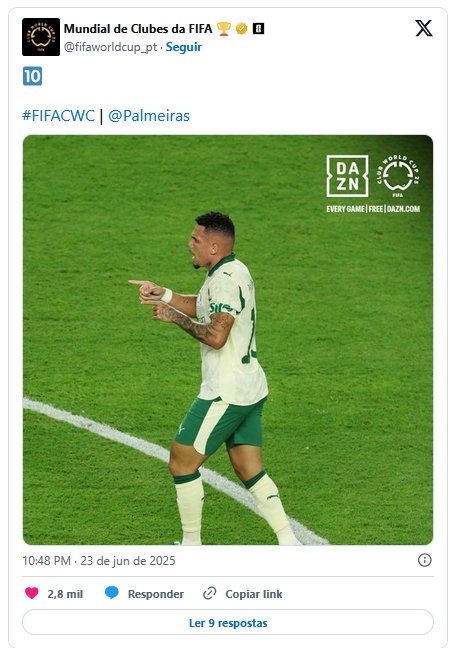This screenshot has height=651, width=457.
Task: Click the Club World Cup profile avatar
Action: 41,37
